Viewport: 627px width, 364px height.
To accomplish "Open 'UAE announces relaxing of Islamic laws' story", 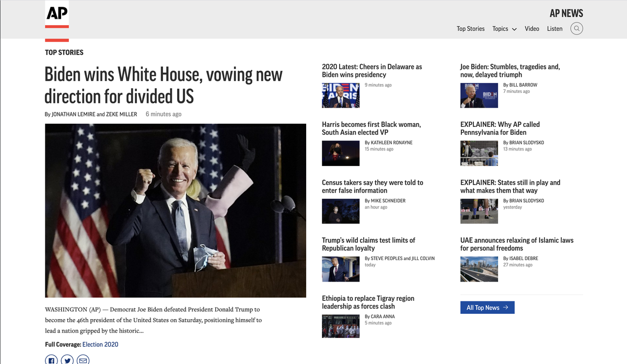I will tap(517, 244).
